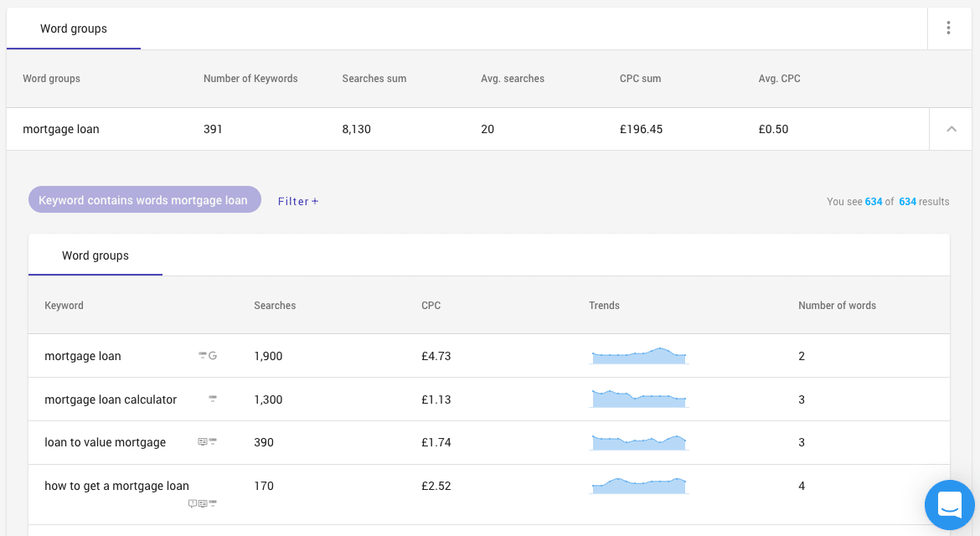
Task: Select the loan to value mortgage keyword
Action: point(105,442)
